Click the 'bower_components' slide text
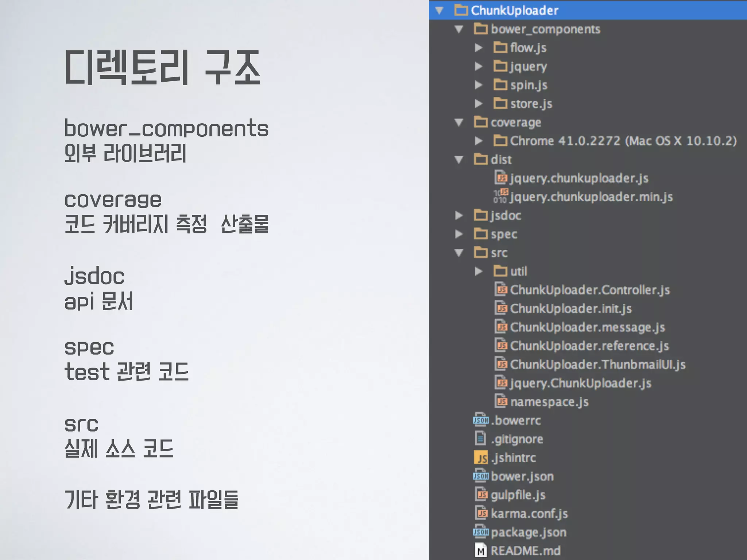This screenshot has width=747, height=560. click(166, 128)
